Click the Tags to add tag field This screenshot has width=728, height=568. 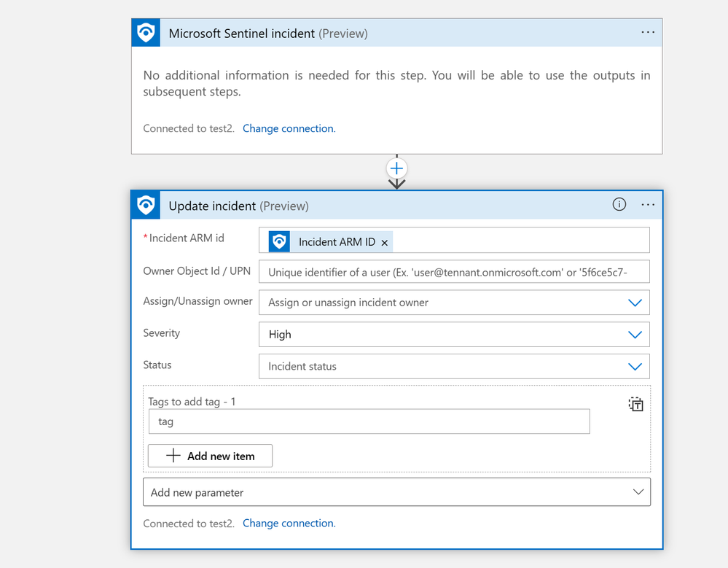point(369,421)
